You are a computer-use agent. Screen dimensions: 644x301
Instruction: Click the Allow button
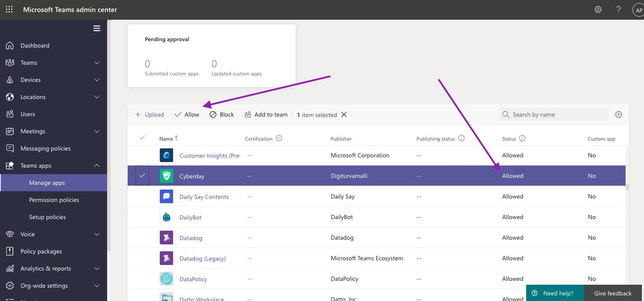(187, 114)
